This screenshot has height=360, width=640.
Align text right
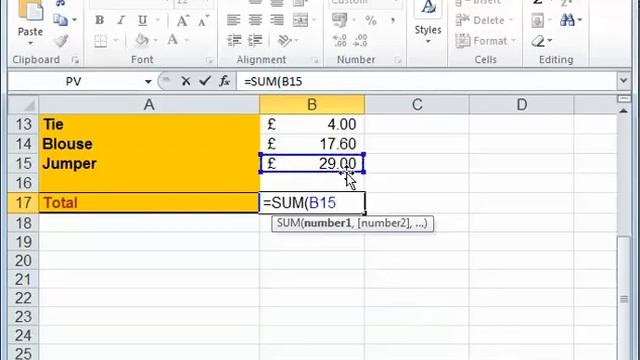coord(277,20)
